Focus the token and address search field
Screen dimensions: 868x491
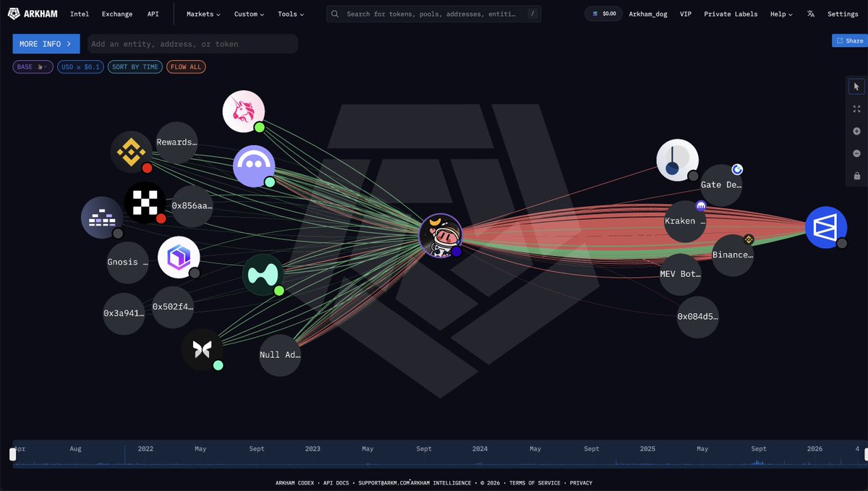click(434, 14)
